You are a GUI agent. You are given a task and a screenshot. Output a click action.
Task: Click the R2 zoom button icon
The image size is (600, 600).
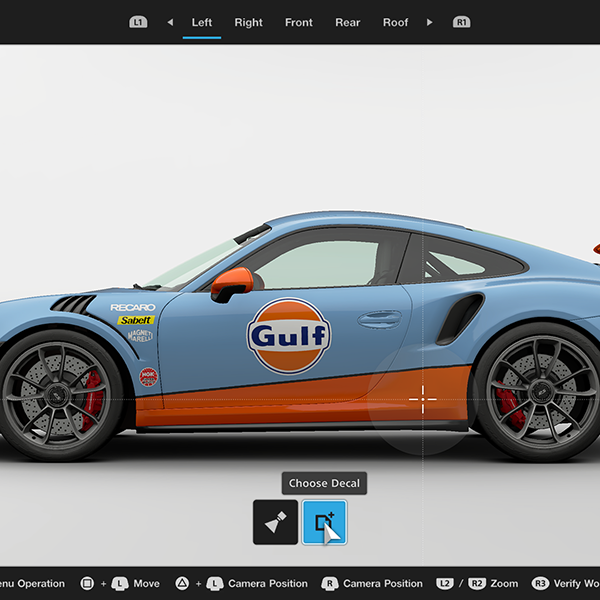tap(477, 584)
